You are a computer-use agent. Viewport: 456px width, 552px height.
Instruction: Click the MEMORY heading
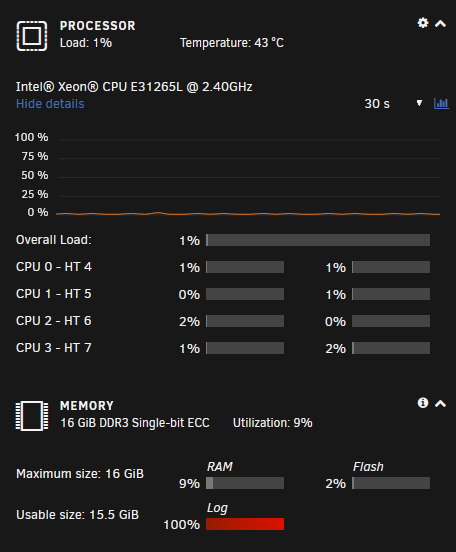click(87, 406)
